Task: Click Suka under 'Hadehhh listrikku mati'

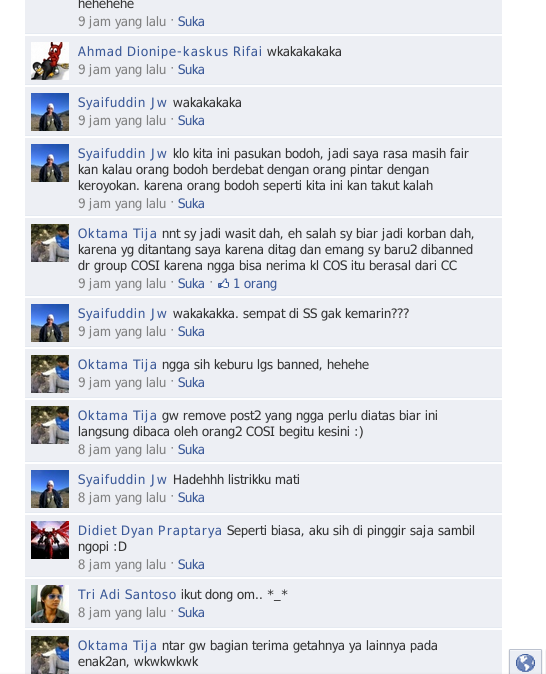Action: pyautogui.click(x=191, y=498)
